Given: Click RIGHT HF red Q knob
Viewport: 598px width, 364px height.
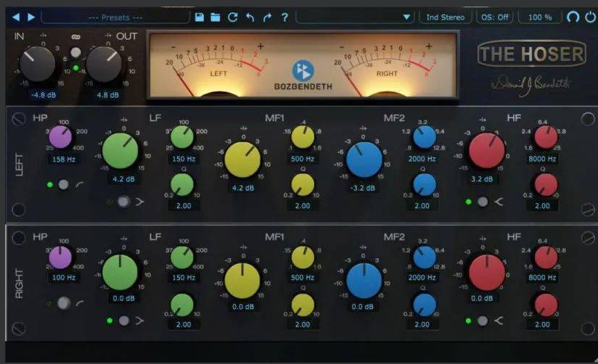Looking at the screenshot, I should [x=546, y=305].
